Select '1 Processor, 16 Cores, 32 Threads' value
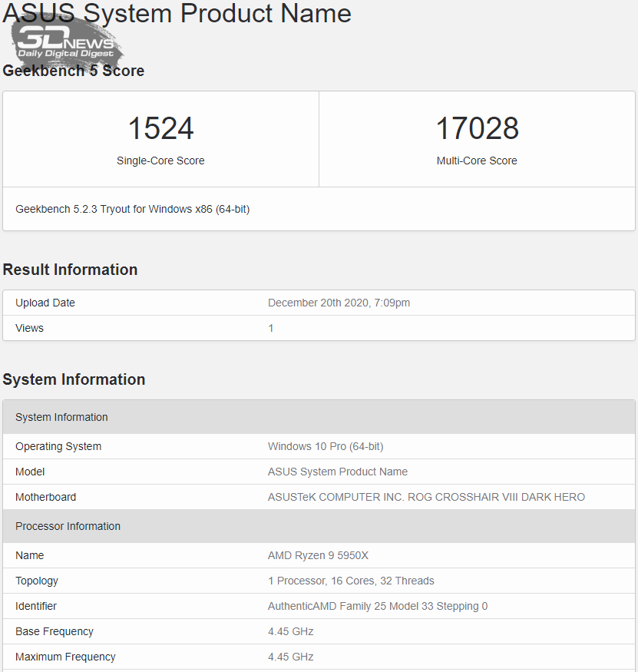This screenshot has height=672, width=638. (351, 581)
